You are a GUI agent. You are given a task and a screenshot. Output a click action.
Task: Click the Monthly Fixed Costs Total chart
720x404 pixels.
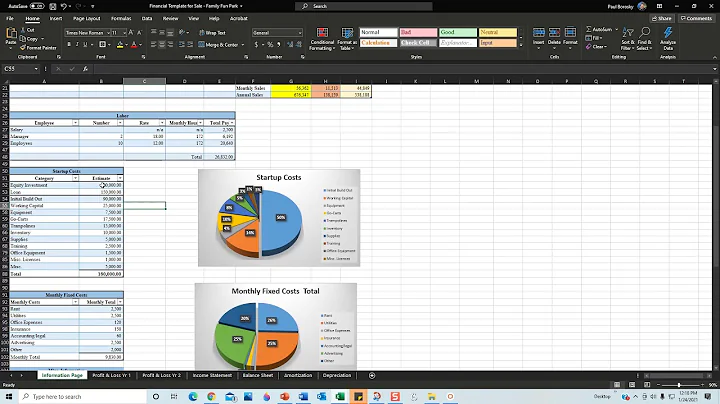pyautogui.click(x=276, y=326)
